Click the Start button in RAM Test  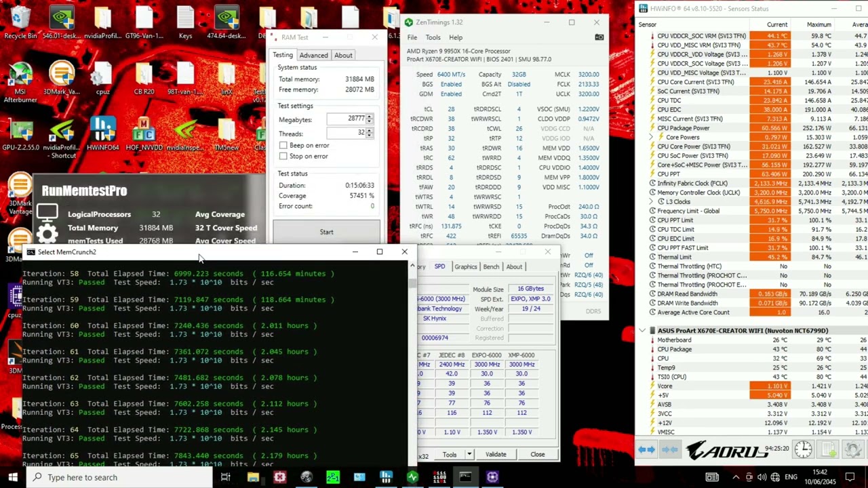(x=326, y=232)
